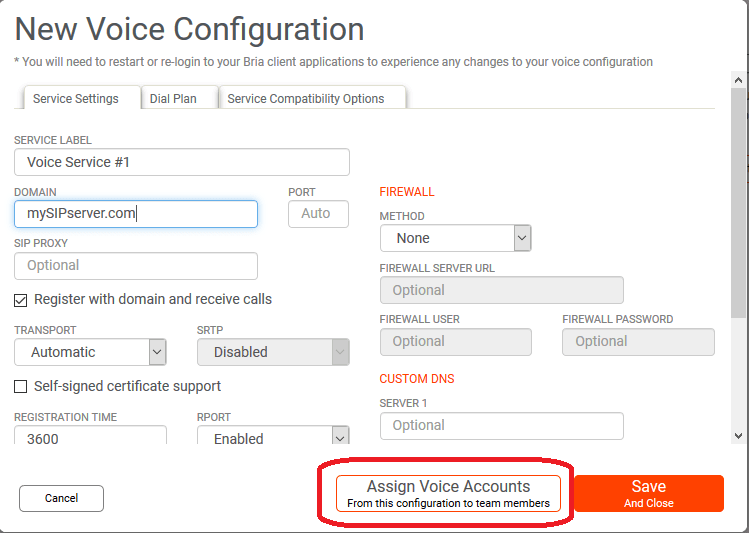Click the vertical scrollbar thumb
Screen dimensions: 749x533
pos(738,200)
